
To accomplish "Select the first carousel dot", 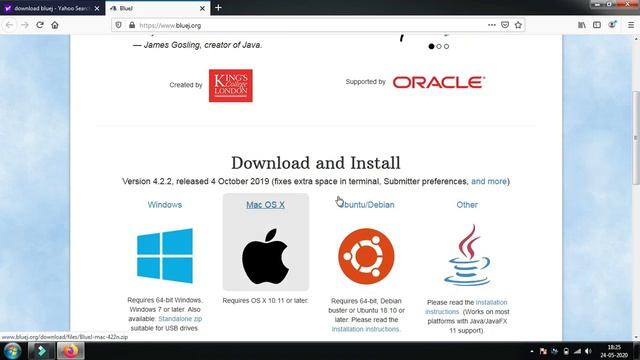I will point(431,47).
